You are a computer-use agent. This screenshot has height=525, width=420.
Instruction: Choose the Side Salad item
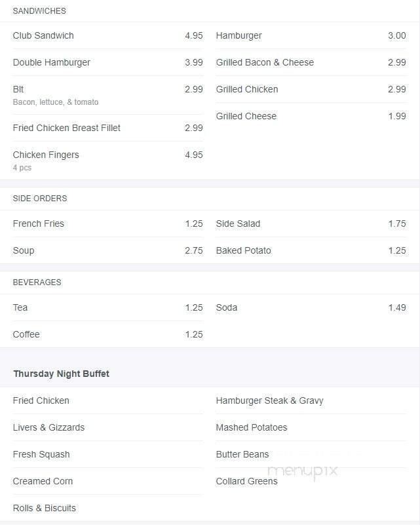pyautogui.click(x=238, y=224)
